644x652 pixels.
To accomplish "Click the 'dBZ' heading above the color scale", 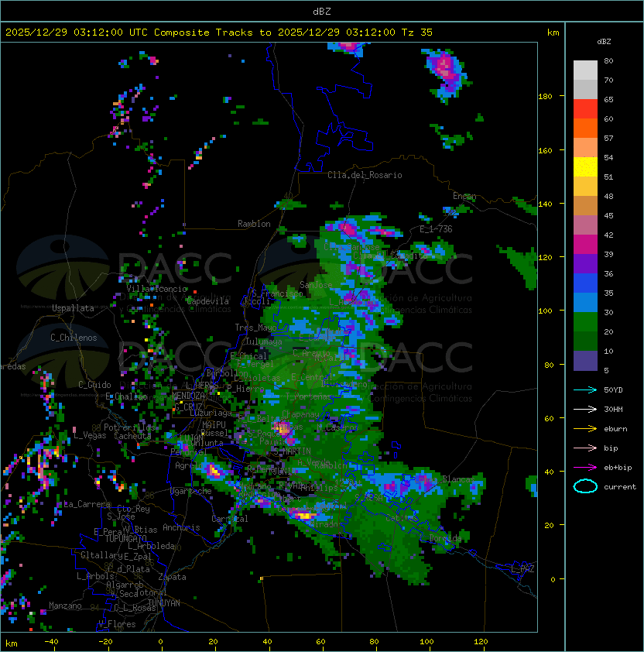I will [604, 42].
